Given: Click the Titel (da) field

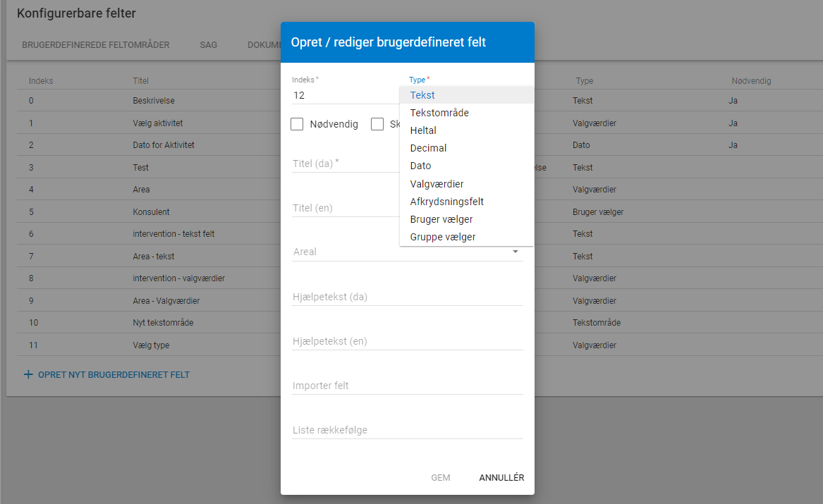Looking at the screenshot, I should pyautogui.click(x=346, y=164).
